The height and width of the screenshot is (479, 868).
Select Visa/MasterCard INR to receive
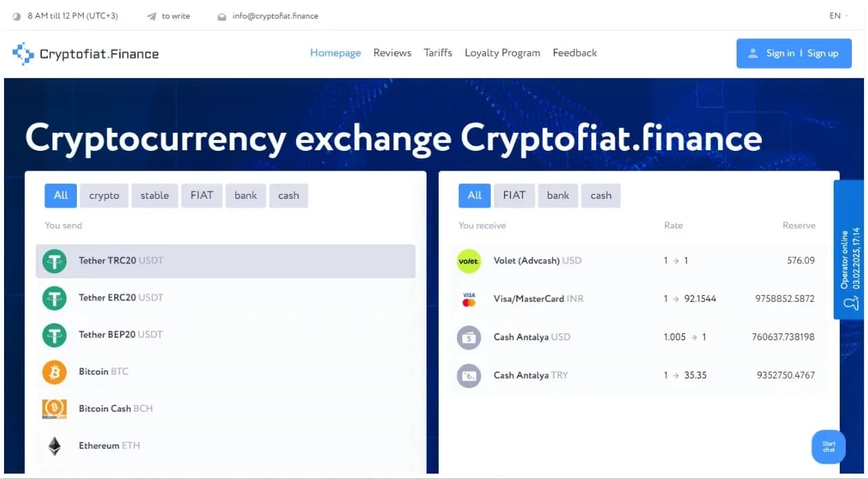539,299
